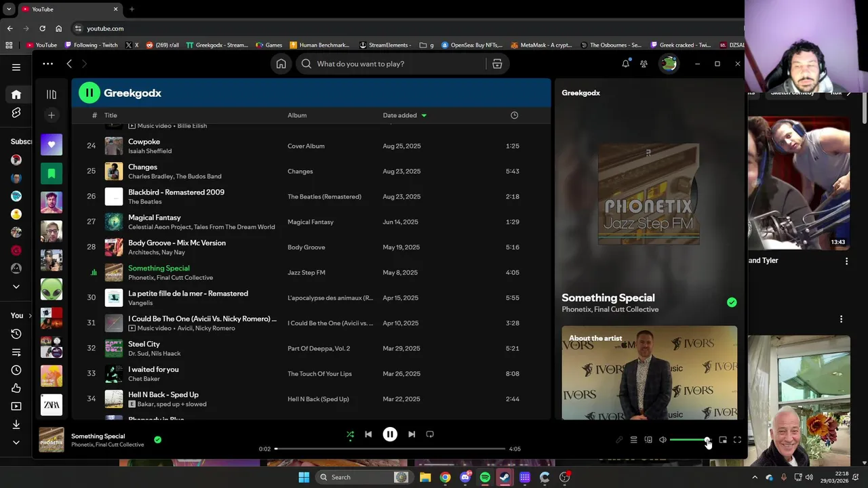The width and height of the screenshot is (868, 488).
Task: Open Chrome tab search dropdown
Action: (9, 9)
